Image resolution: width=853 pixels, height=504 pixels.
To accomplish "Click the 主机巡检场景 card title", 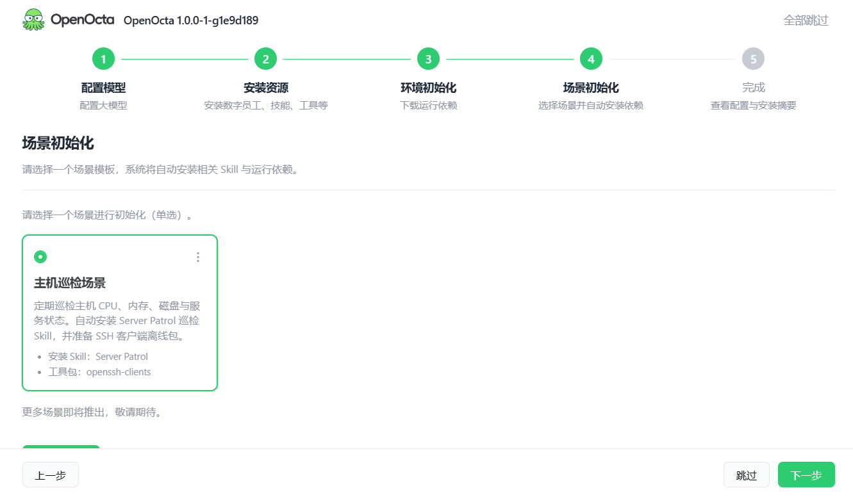I will pos(70,282).
